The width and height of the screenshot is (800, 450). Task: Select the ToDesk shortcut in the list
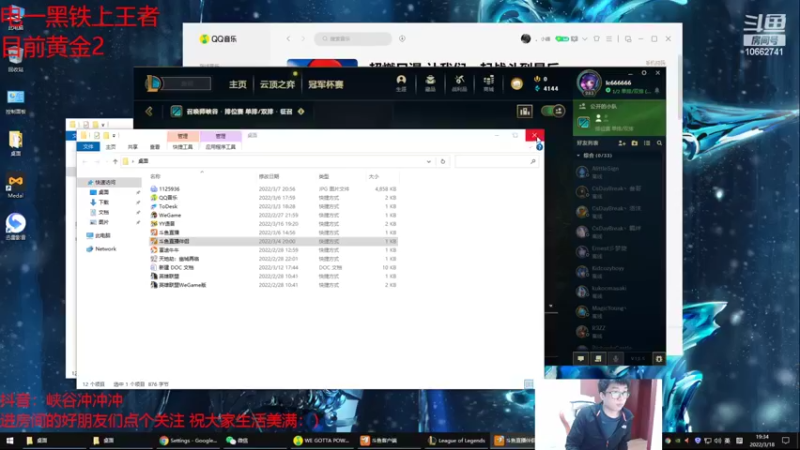coord(168,206)
